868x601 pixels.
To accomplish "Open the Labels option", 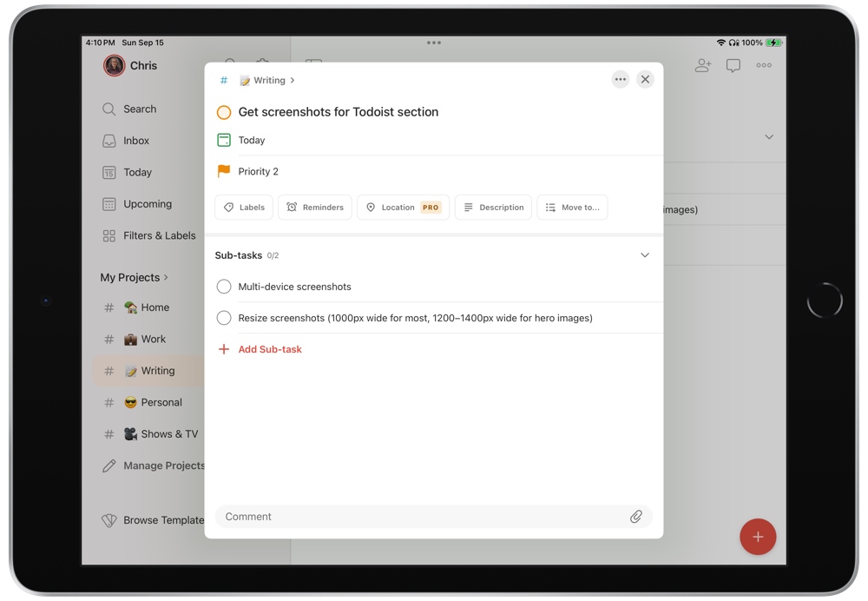I will 244,208.
